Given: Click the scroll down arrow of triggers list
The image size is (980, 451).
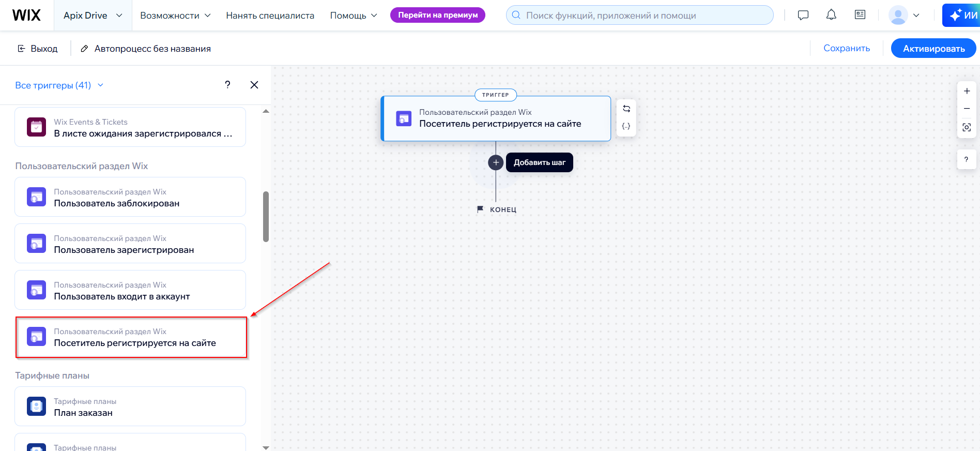Looking at the screenshot, I should 266,447.
